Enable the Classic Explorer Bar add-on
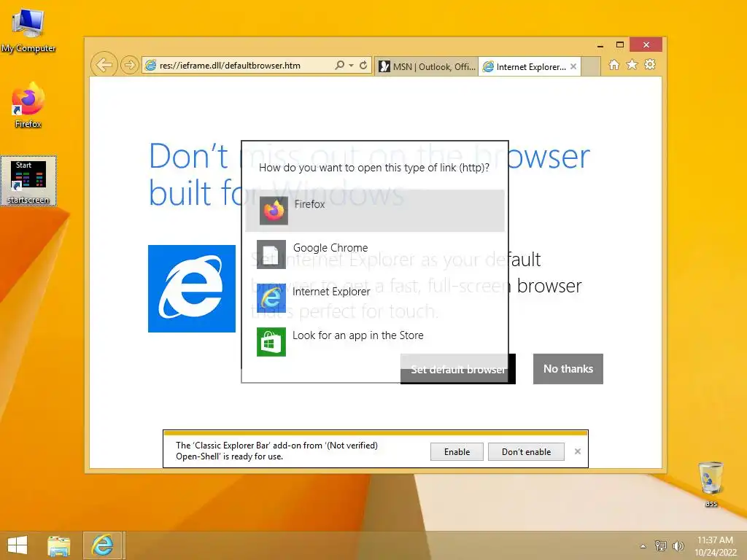The width and height of the screenshot is (747, 560). click(x=457, y=452)
